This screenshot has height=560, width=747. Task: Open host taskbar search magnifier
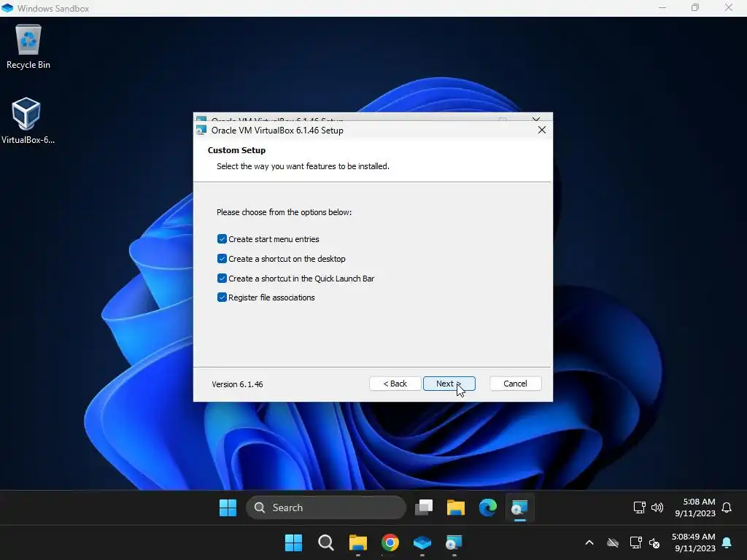pyautogui.click(x=326, y=542)
